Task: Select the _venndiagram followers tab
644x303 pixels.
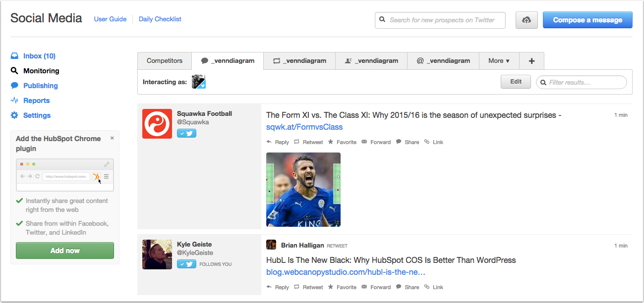Action: [x=371, y=61]
